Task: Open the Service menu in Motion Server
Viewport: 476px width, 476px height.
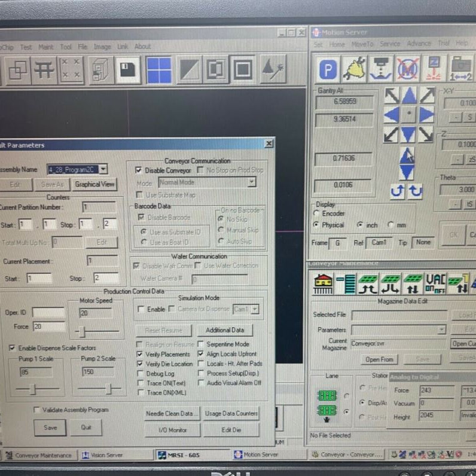Action: (x=390, y=44)
